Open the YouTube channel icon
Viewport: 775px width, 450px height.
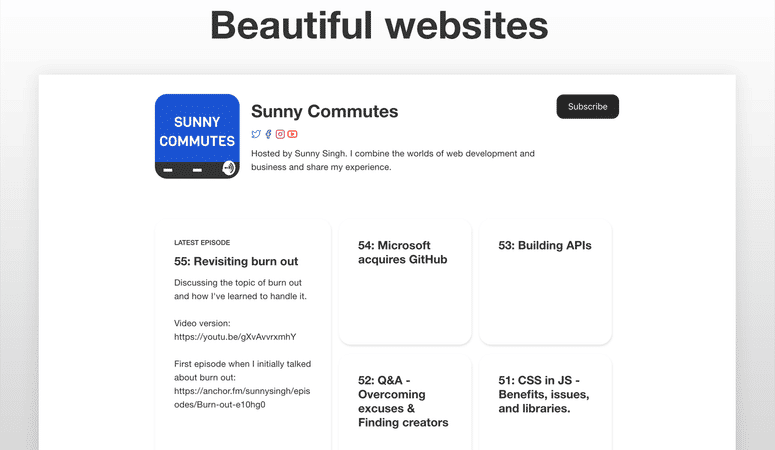tap(293, 134)
